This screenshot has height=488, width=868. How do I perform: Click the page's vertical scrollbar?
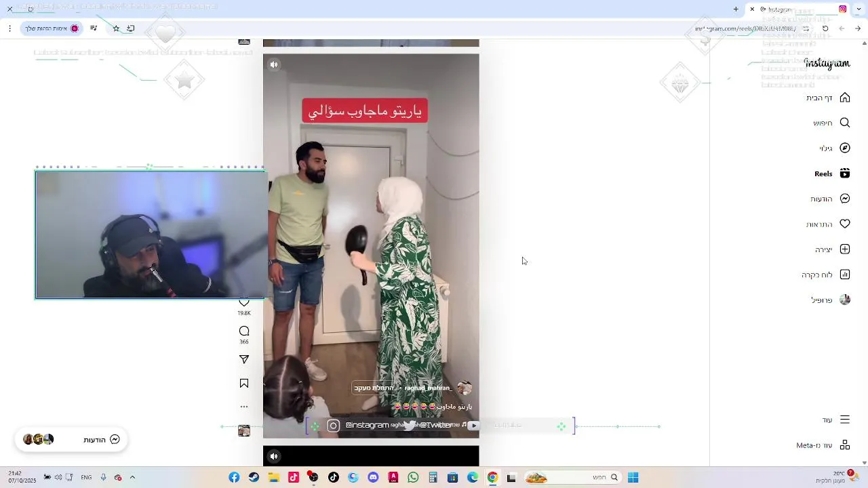[863, 252]
